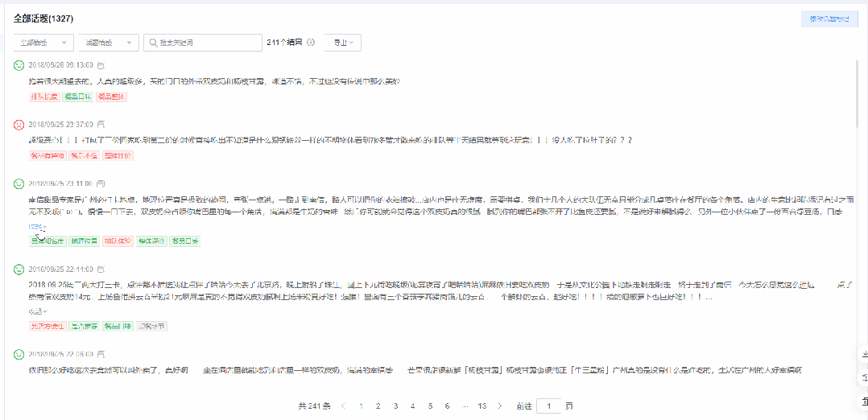Click the red 排队体验 tag under the 23:11:00 comment

118,241
